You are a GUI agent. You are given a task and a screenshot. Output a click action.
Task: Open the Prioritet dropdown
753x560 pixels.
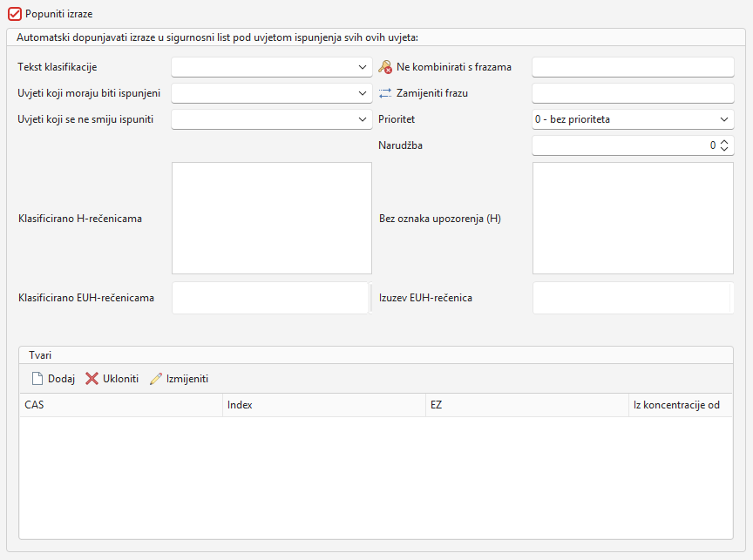[x=633, y=119]
